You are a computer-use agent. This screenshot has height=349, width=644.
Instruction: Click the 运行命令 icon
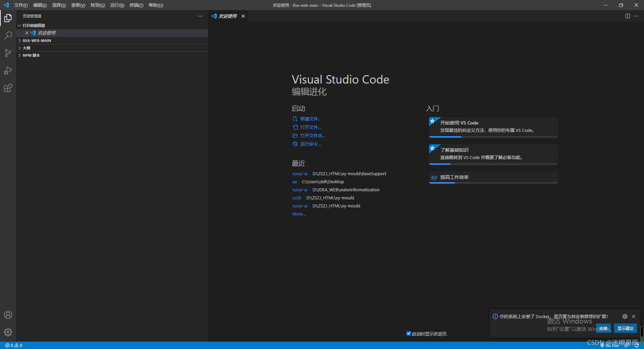pos(295,144)
